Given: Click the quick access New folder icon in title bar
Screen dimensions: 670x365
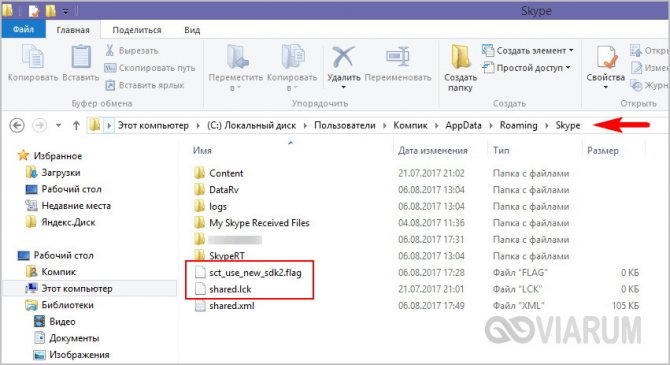Looking at the screenshot, I should tap(51, 11).
